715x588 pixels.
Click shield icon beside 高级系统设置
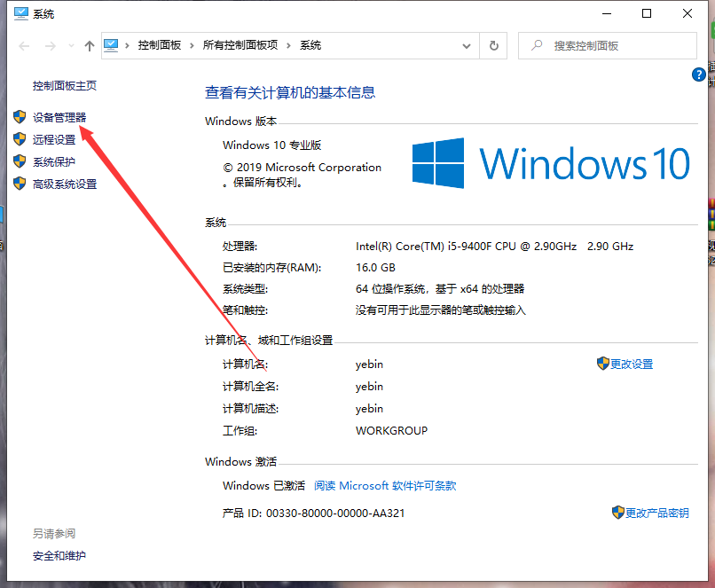pyautogui.click(x=20, y=184)
